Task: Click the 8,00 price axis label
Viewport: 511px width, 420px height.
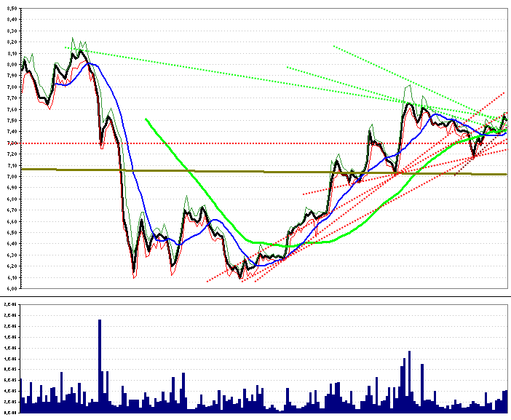Action: (12, 65)
